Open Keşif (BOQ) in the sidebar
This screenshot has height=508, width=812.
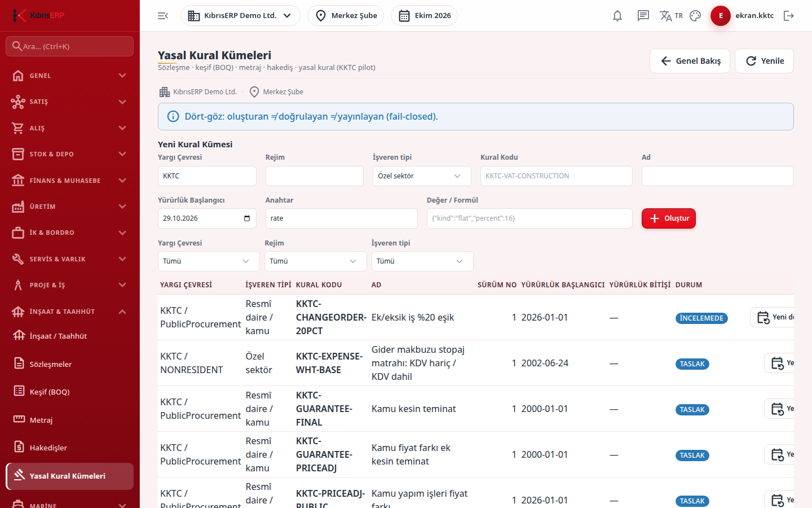pyautogui.click(x=69, y=392)
